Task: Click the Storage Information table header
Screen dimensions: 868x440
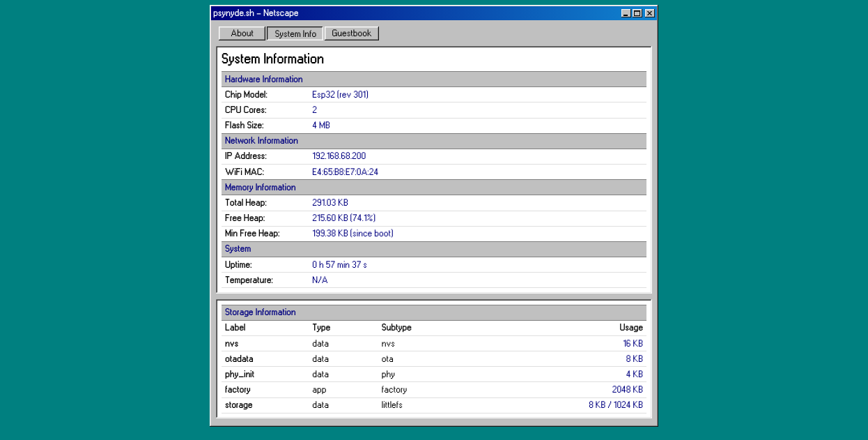Action: tap(260, 312)
